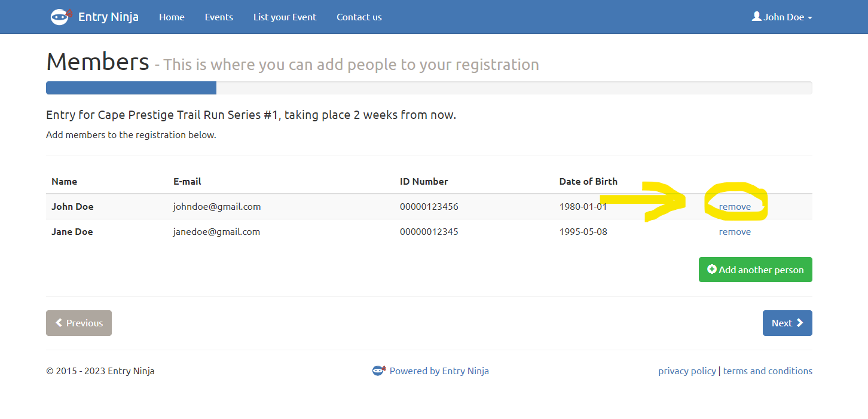Click the user avatar icon in navbar
This screenshot has width=868, height=419.
click(x=756, y=17)
